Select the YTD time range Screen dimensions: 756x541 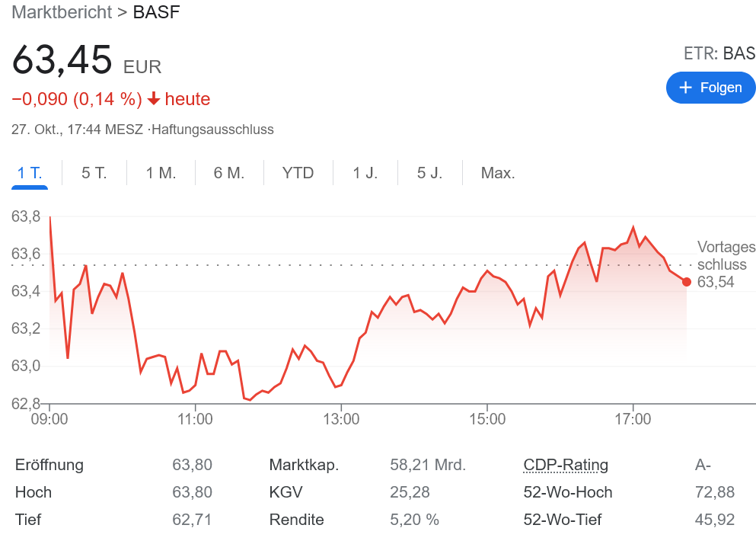tap(298, 173)
